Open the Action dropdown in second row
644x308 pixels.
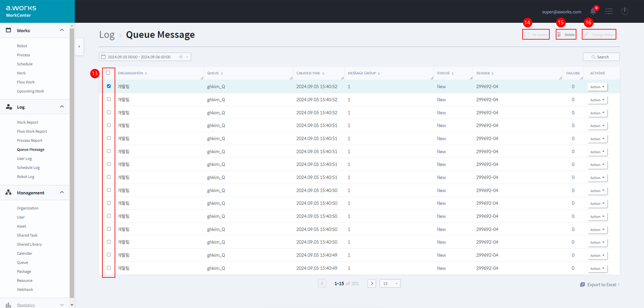pyautogui.click(x=597, y=100)
